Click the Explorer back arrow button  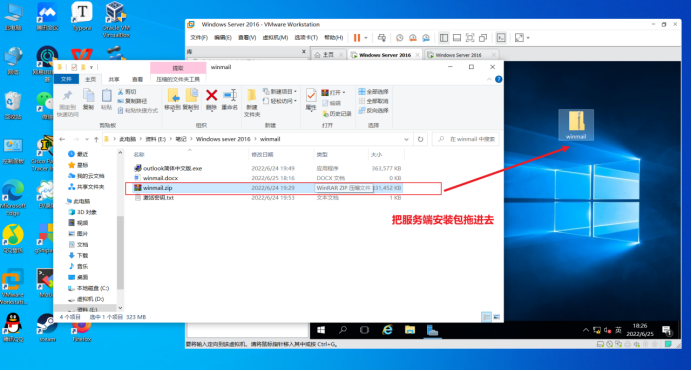[62, 139]
